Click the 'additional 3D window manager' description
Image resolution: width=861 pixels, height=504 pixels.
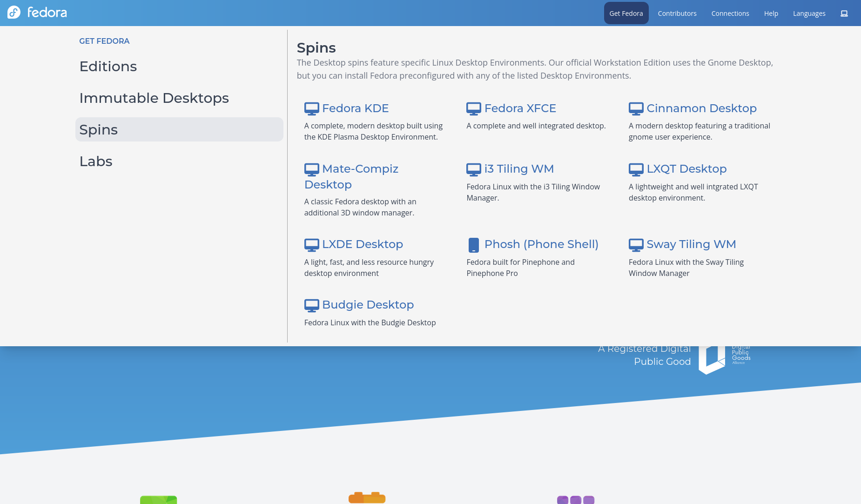pos(360,207)
